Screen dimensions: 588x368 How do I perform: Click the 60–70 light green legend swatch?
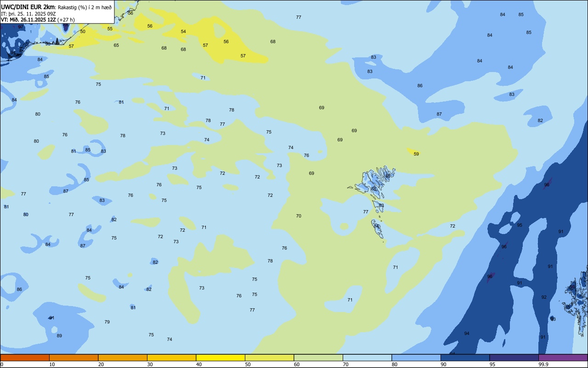point(318,357)
